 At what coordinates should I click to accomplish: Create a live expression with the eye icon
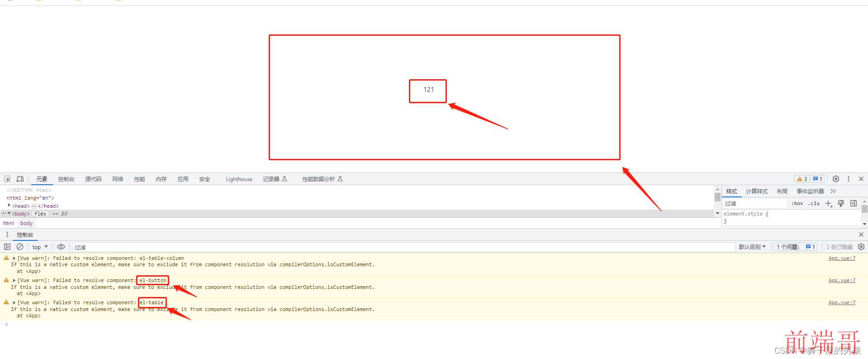61,247
